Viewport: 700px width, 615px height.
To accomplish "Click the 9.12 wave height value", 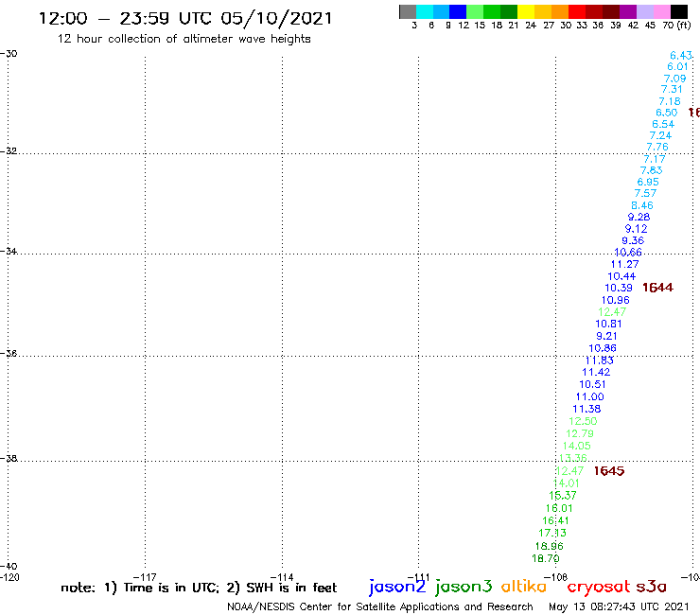I will 637,229.
